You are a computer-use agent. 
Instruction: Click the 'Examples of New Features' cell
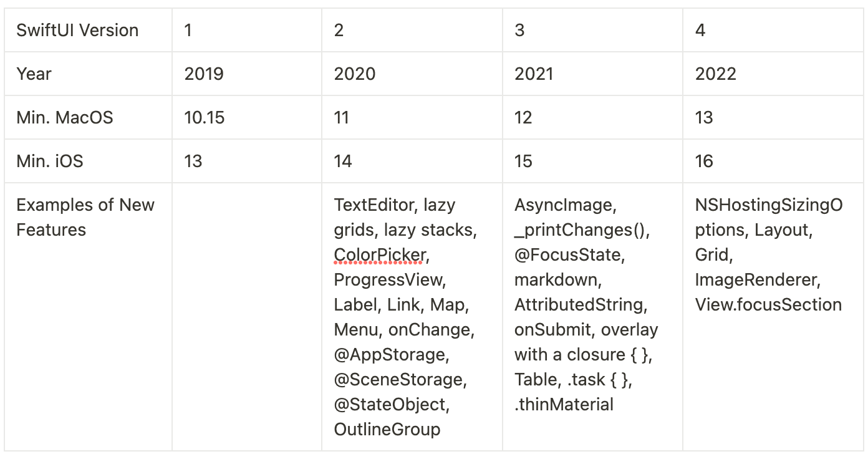tap(85, 217)
